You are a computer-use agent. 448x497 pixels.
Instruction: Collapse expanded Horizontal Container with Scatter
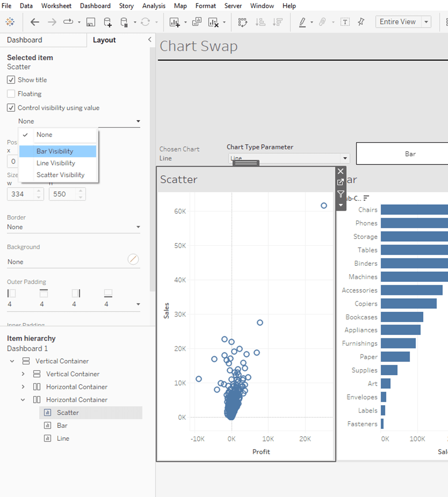(23, 400)
